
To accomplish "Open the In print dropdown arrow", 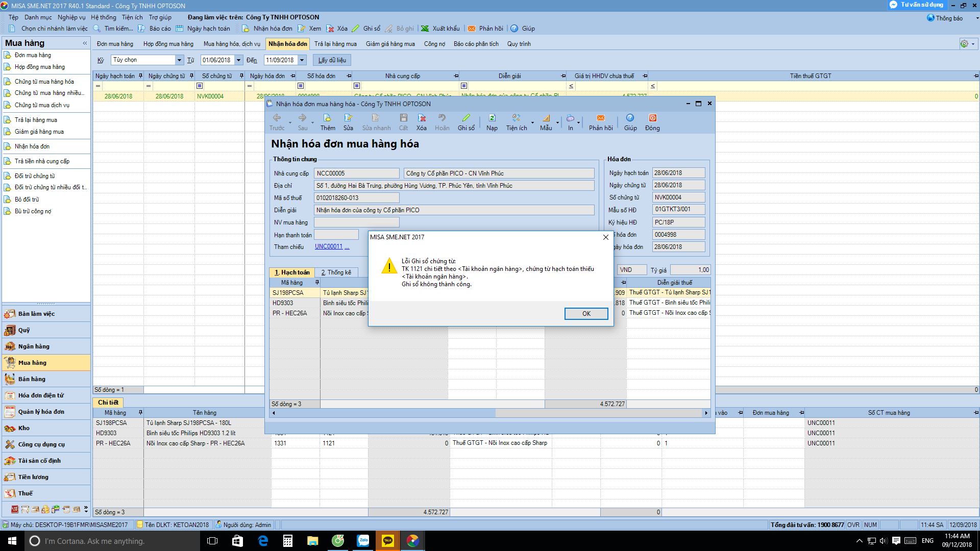I will pos(578,122).
